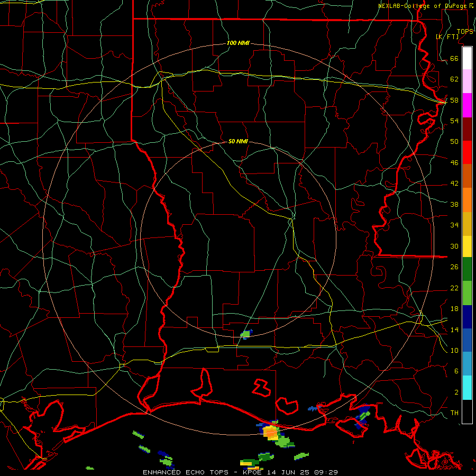Screen dimensions: 476x476
Task: Click the white swatch in the tops legend
Action: pos(467,58)
